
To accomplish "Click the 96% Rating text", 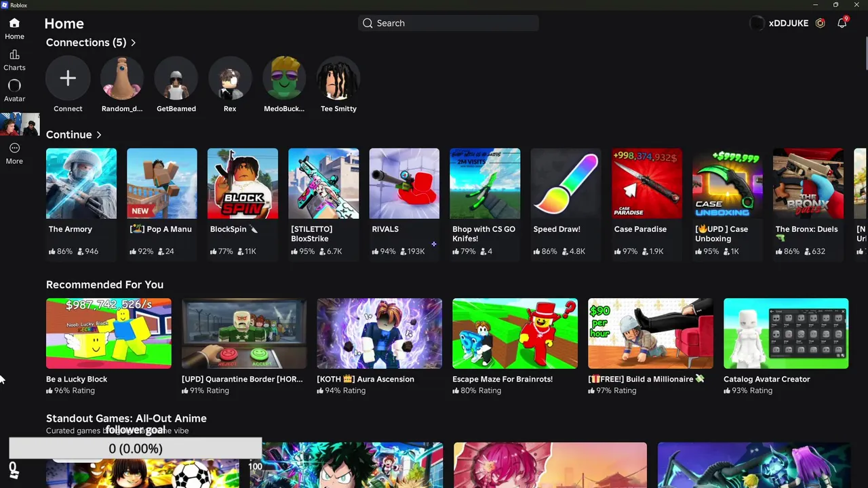I will (x=75, y=390).
